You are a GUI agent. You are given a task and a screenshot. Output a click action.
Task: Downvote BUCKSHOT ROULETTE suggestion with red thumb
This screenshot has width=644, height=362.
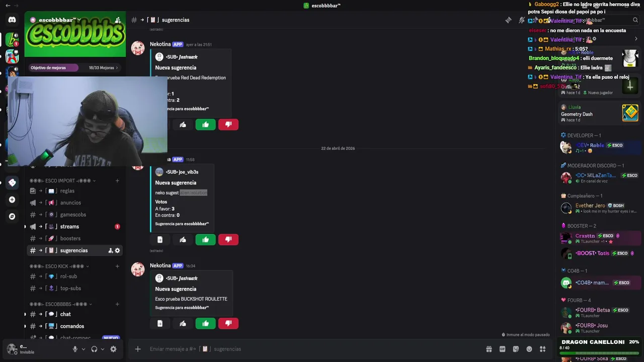[228, 324]
